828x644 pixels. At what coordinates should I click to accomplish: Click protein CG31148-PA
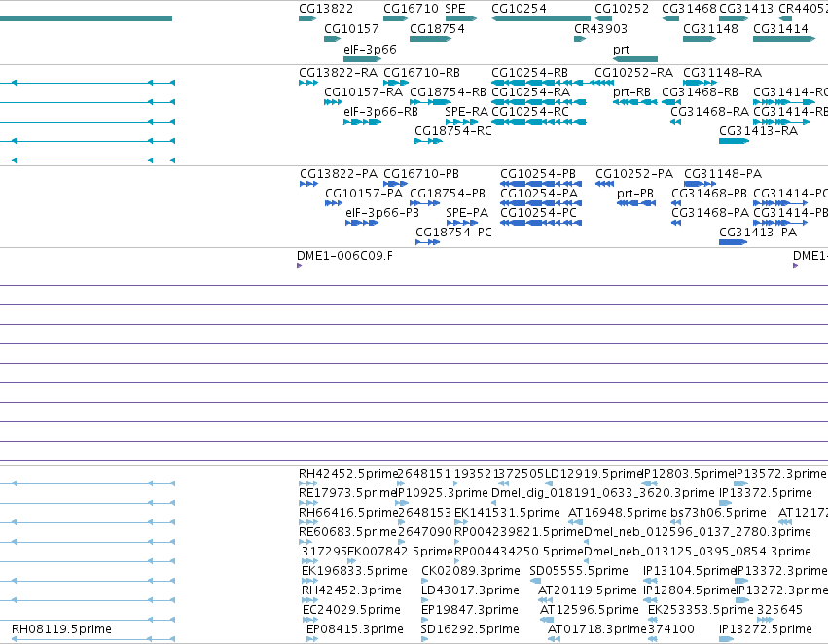[x=701, y=184]
